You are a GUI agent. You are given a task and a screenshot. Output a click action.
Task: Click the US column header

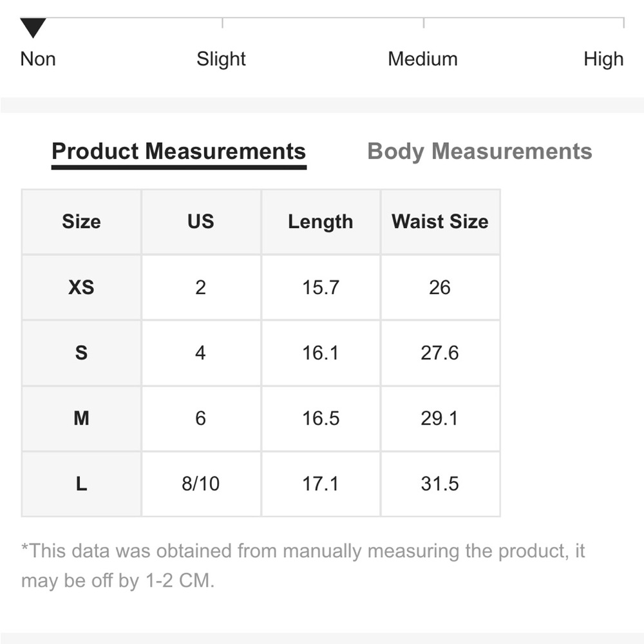[x=201, y=222]
